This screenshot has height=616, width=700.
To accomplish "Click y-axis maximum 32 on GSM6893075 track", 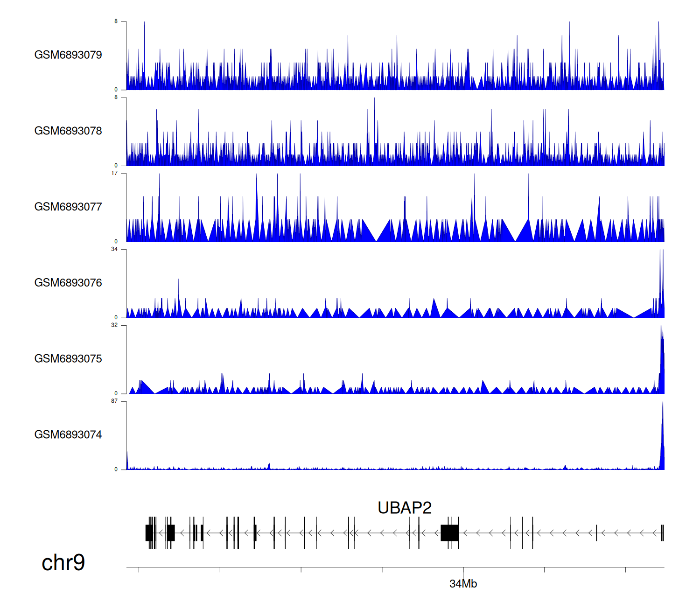I will pos(114,325).
